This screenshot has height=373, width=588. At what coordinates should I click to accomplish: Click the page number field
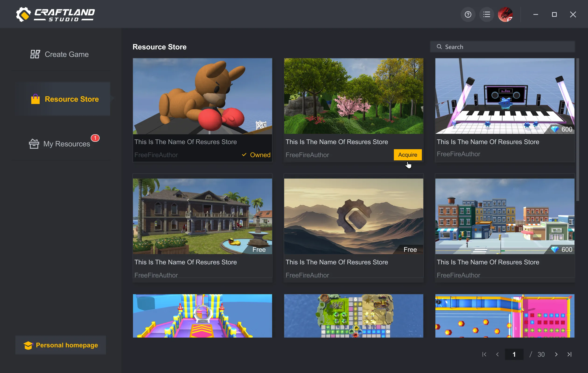(x=514, y=354)
